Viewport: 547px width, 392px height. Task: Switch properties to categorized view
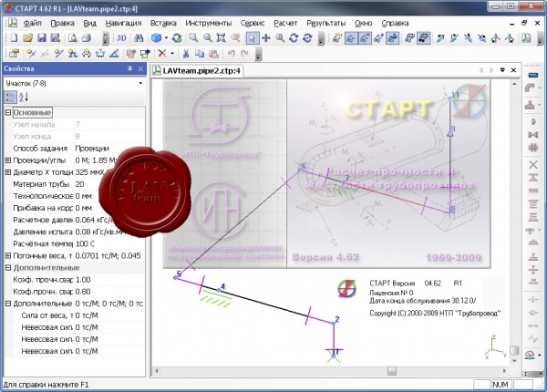(10, 97)
